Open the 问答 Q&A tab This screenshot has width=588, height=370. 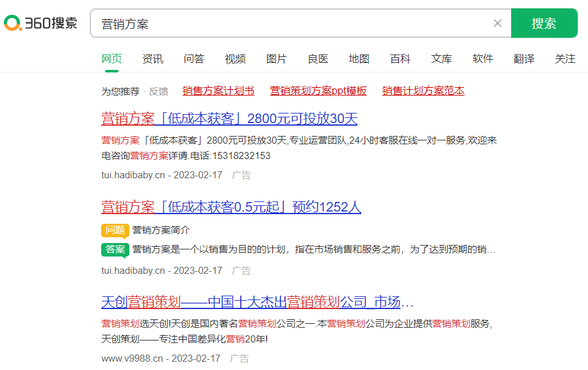193,58
